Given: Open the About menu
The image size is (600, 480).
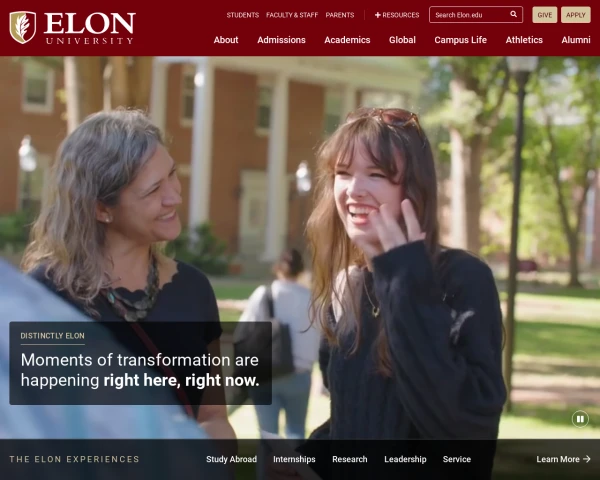Looking at the screenshot, I should pos(226,40).
